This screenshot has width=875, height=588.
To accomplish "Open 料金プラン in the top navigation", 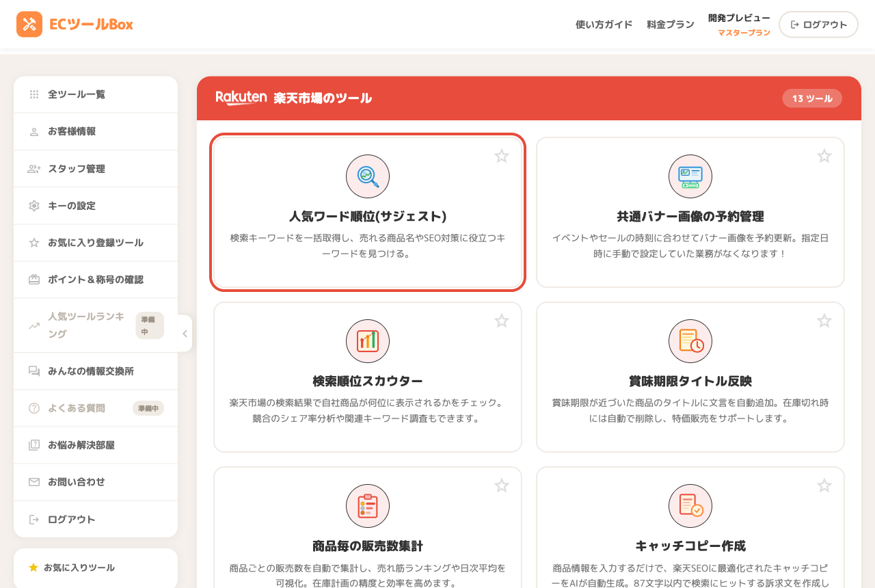I will click(x=671, y=25).
